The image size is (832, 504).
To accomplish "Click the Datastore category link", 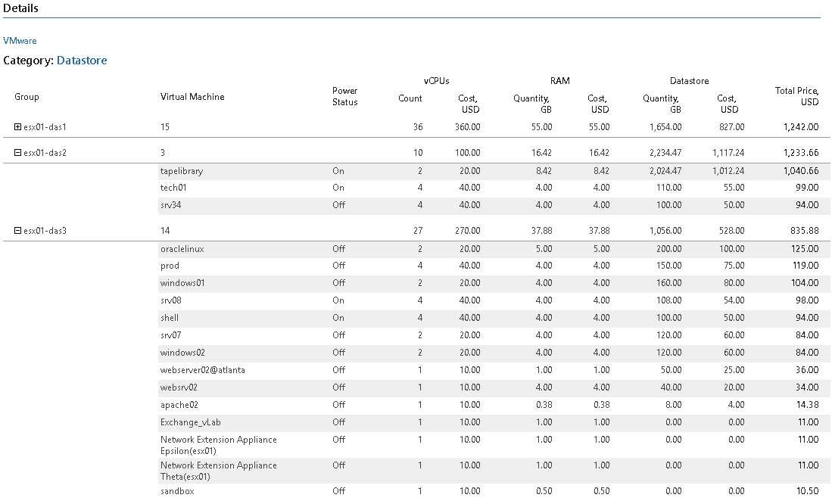I will [82, 61].
